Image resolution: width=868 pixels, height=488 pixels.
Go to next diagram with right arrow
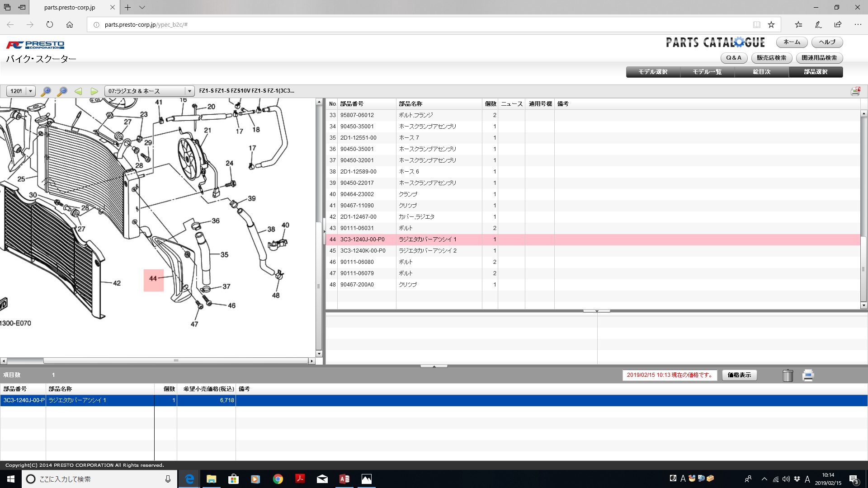point(94,91)
